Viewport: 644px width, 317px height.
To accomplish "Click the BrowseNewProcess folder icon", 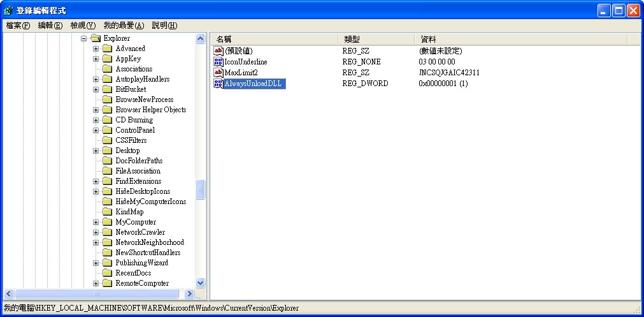I will point(107,100).
